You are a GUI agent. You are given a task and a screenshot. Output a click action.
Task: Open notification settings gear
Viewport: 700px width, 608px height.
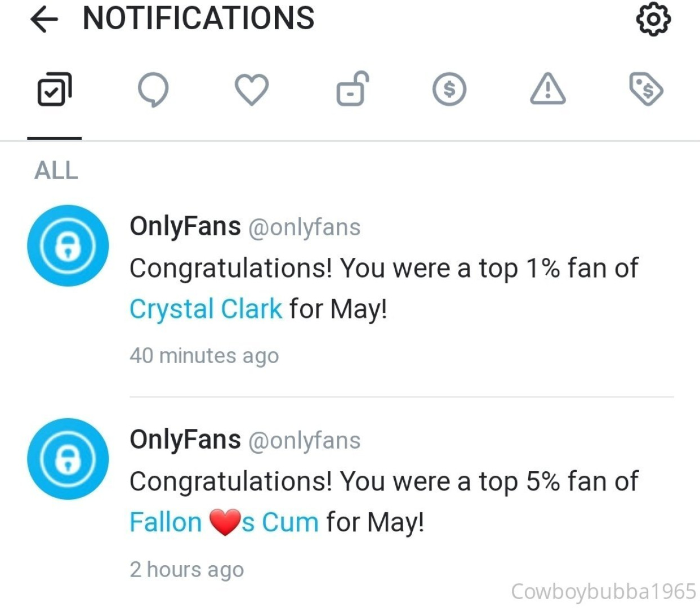[x=653, y=20]
